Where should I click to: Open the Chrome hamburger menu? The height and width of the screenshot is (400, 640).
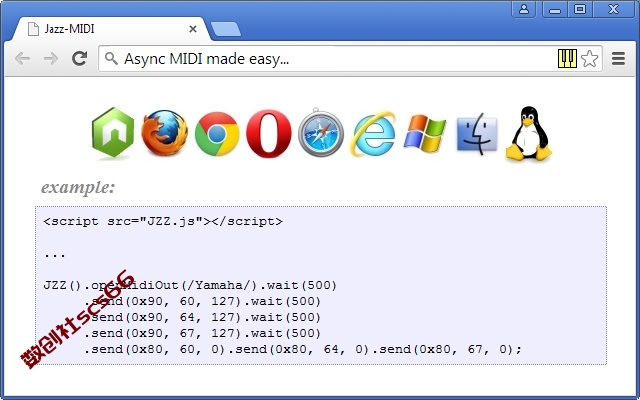click(619, 59)
